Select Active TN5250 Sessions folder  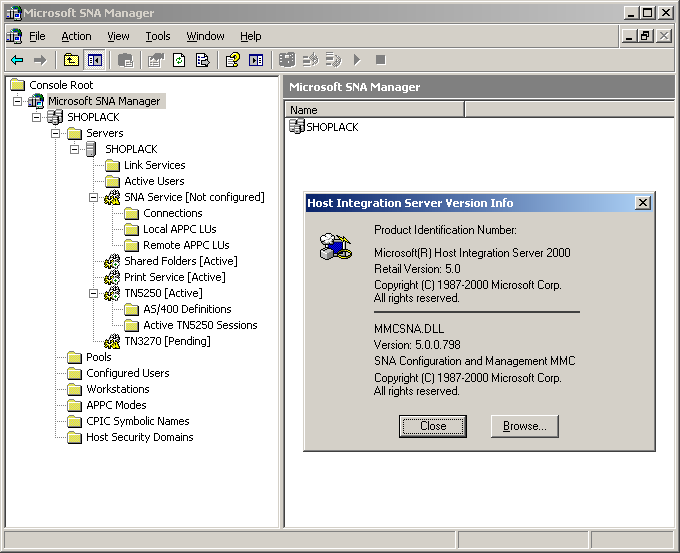200,325
